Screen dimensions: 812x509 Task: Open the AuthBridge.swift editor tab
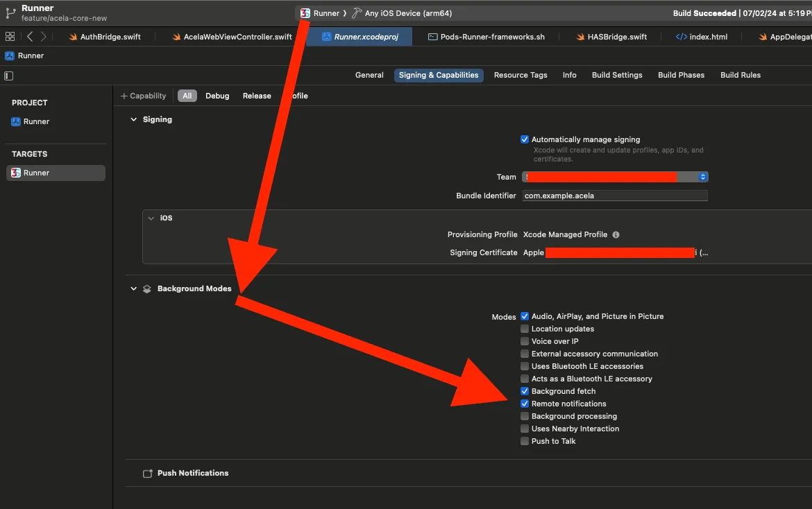click(105, 37)
